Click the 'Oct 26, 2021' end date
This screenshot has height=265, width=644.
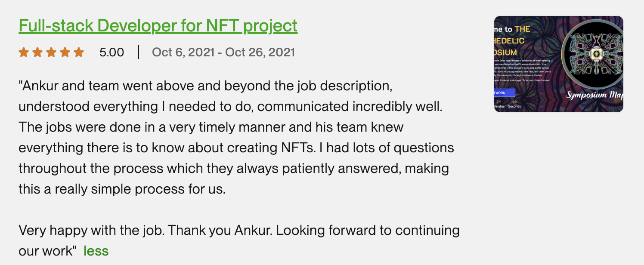pyautogui.click(x=260, y=52)
